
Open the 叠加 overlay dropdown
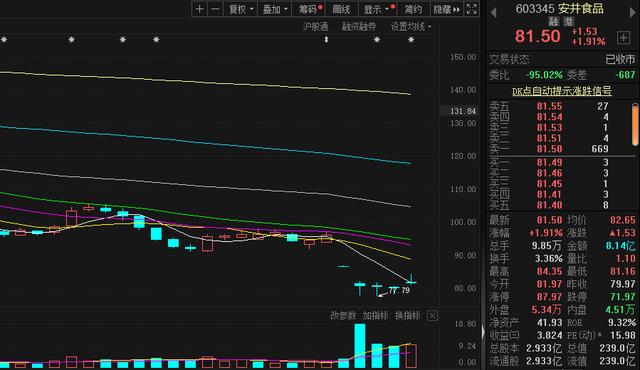click(275, 9)
